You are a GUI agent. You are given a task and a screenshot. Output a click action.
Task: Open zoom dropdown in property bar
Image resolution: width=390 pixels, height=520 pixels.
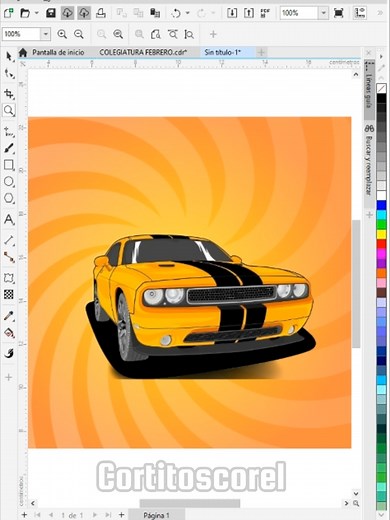46,34
